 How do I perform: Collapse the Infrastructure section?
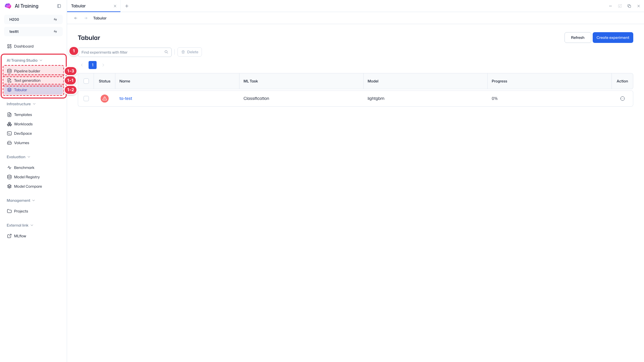point(21,104)
